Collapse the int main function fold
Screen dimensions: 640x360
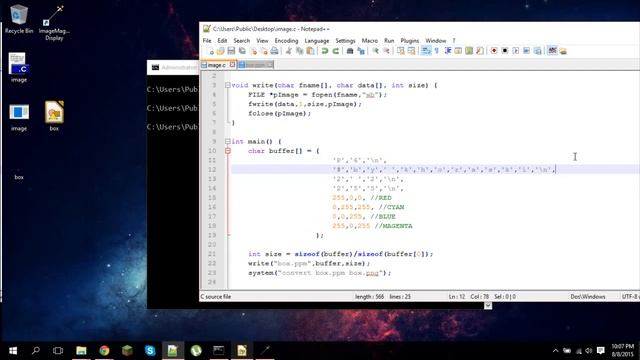(228, 142)
